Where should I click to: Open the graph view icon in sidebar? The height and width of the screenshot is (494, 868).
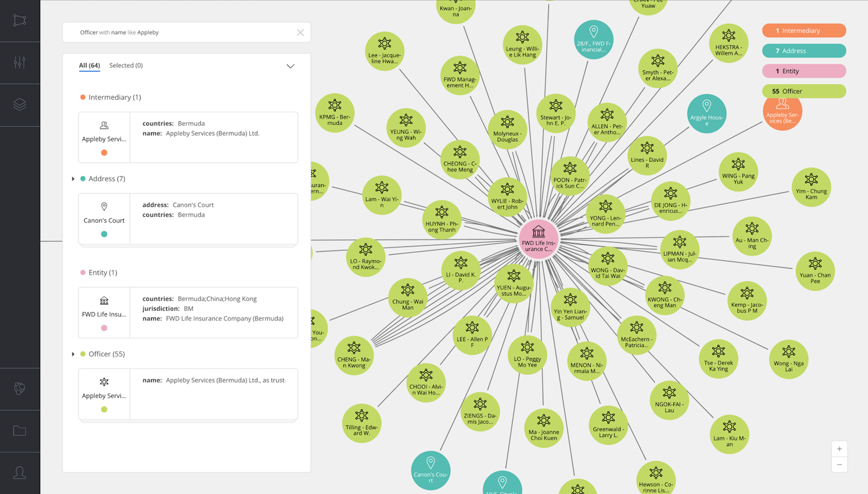click(x=20, y=20)
